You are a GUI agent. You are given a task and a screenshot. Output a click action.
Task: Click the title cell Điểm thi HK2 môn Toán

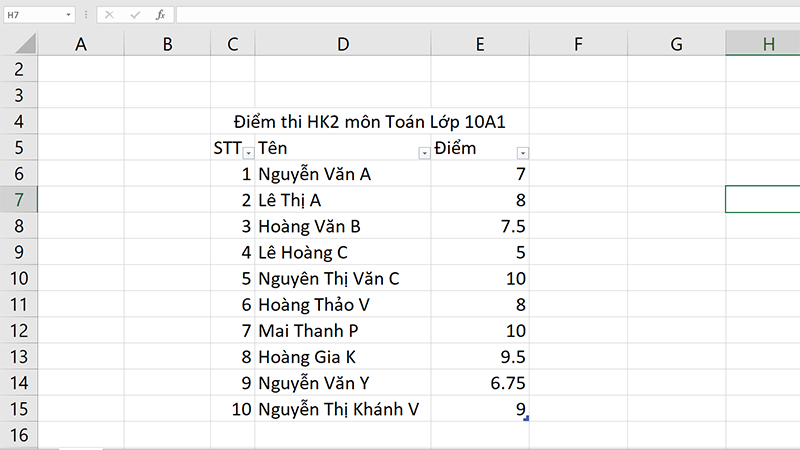coord(370,122)
